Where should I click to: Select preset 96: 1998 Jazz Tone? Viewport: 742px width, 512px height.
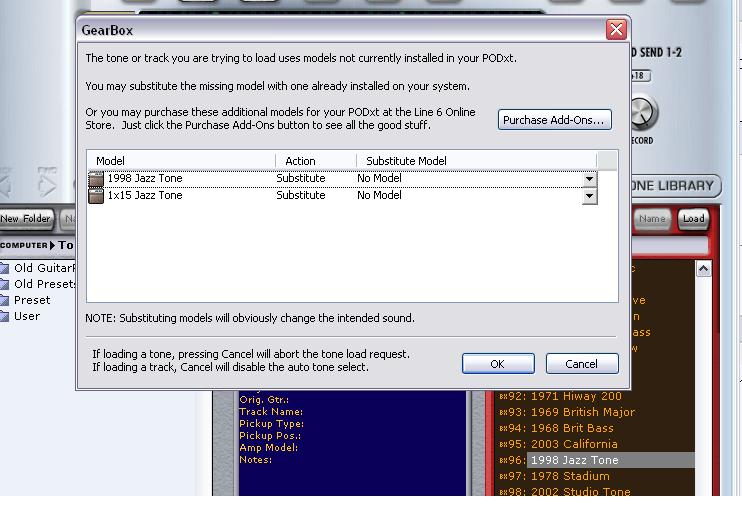(x=595, y=460)
